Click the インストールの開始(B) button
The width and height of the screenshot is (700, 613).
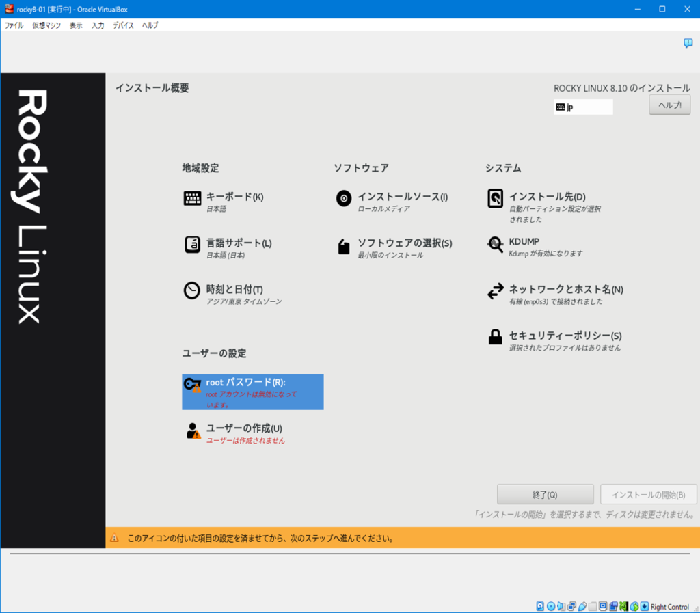648,494
